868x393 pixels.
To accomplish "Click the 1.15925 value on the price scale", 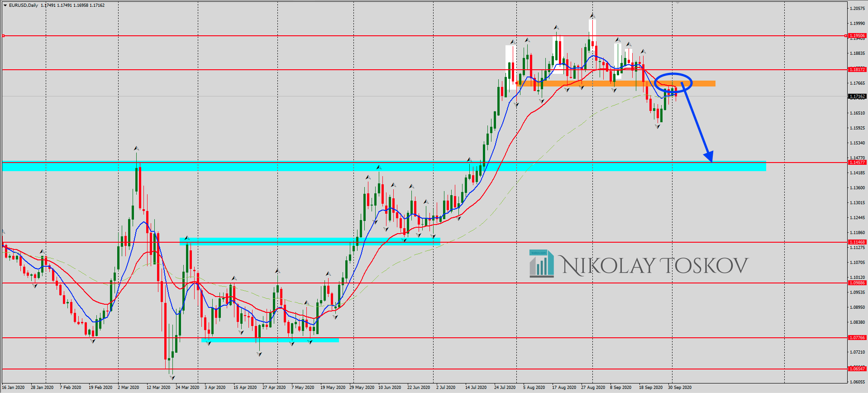I will pos(858,128).
